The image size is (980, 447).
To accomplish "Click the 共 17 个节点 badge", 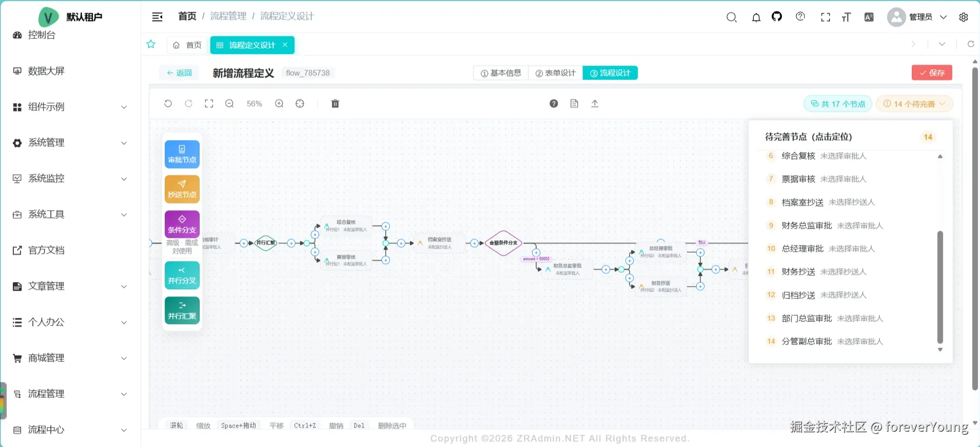I will click(x=838, y=104).
